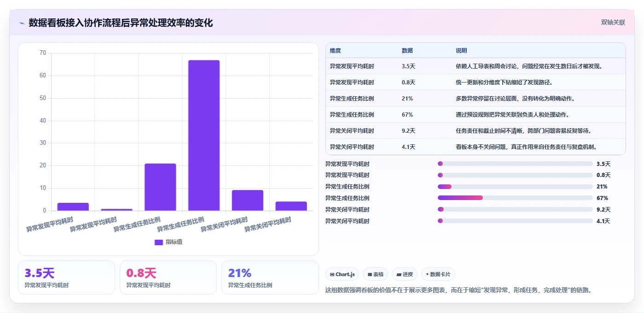644x313 pixels.
Task: Select the 表格 tag chip
Action: [x=376, y=274]
